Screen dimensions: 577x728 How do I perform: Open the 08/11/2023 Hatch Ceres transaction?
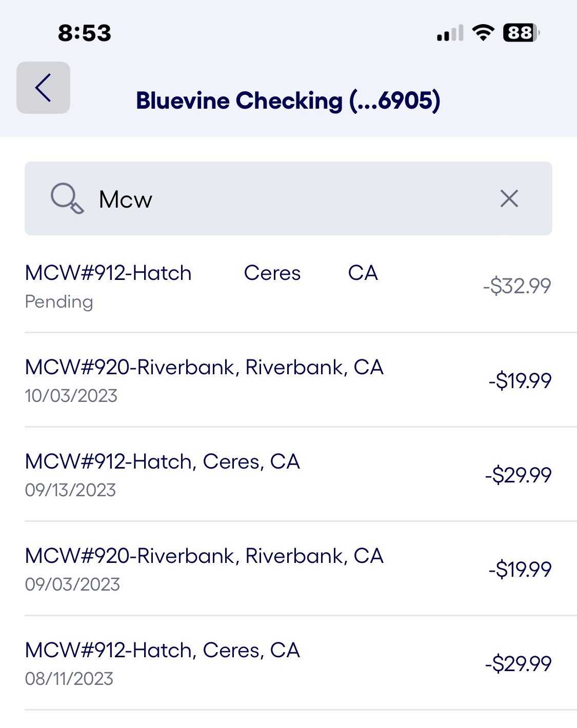coord(288,663)
